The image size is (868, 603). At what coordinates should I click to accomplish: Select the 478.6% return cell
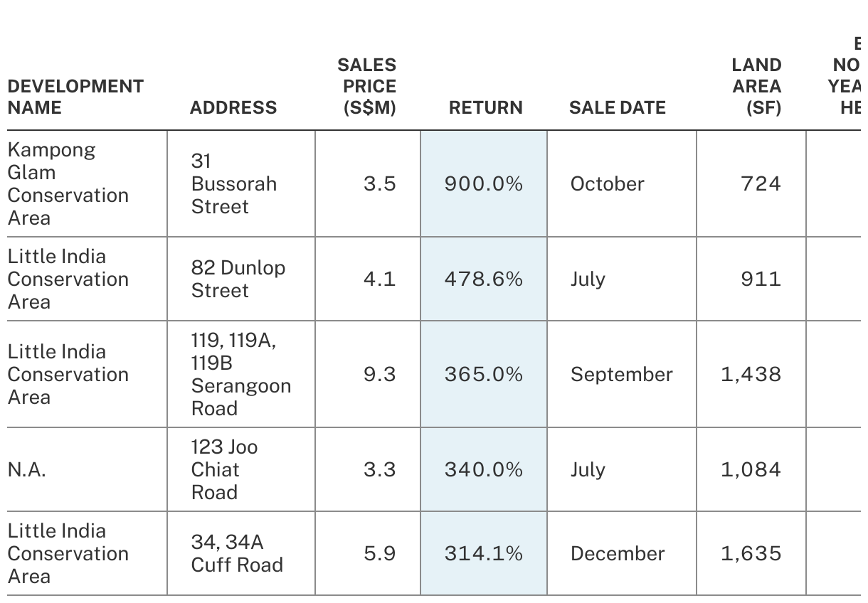coord(484,279)
